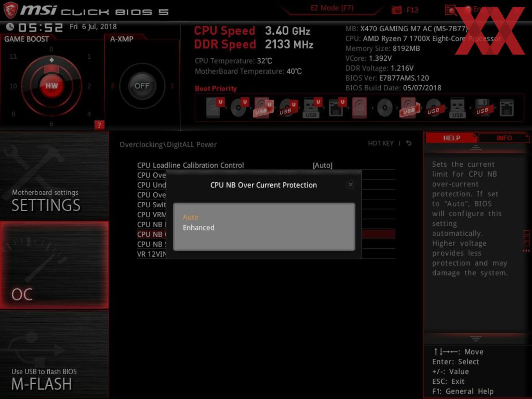Click the 05:52 clock time

pyautogui.click(x=40, y=27)
